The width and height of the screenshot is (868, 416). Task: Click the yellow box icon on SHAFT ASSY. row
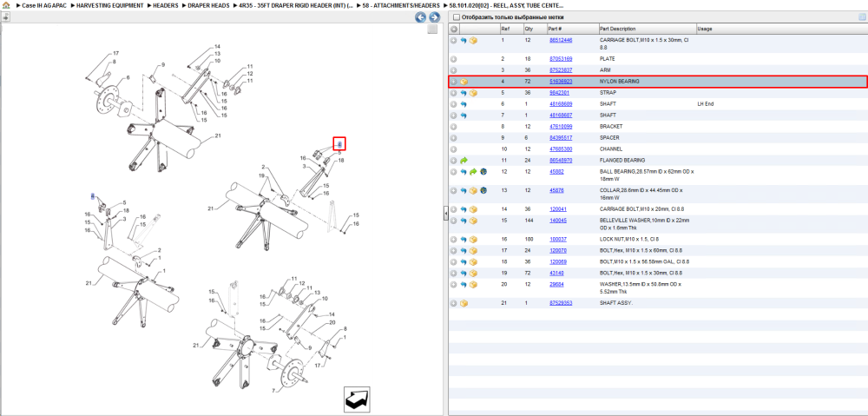click(x=464, y=304)
